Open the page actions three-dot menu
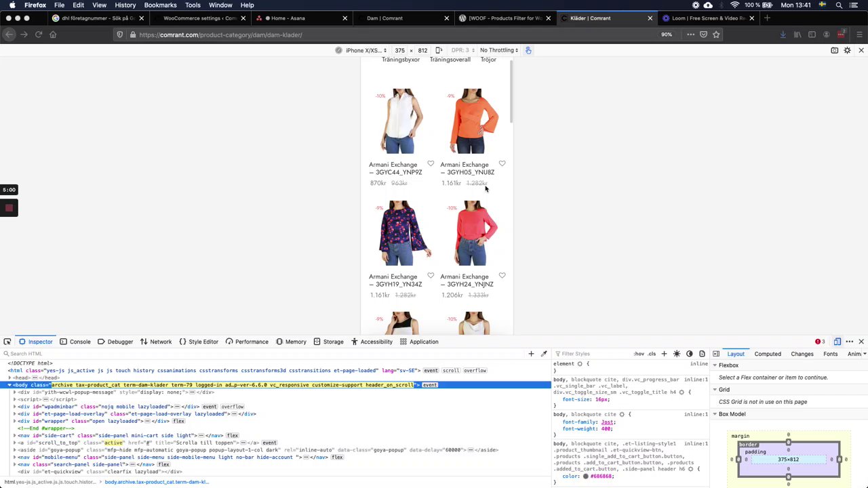The width and height of the screenshot is (868, 488). tap(690, 35)
